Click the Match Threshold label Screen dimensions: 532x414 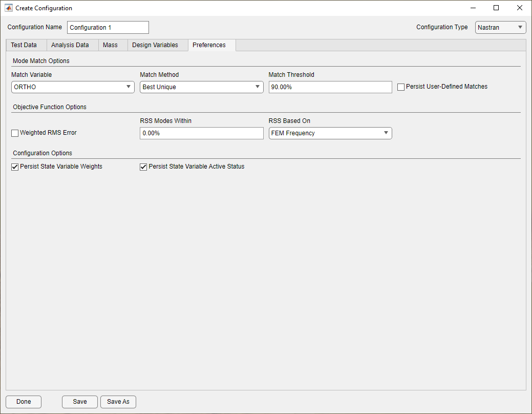(x=291, y=75)
